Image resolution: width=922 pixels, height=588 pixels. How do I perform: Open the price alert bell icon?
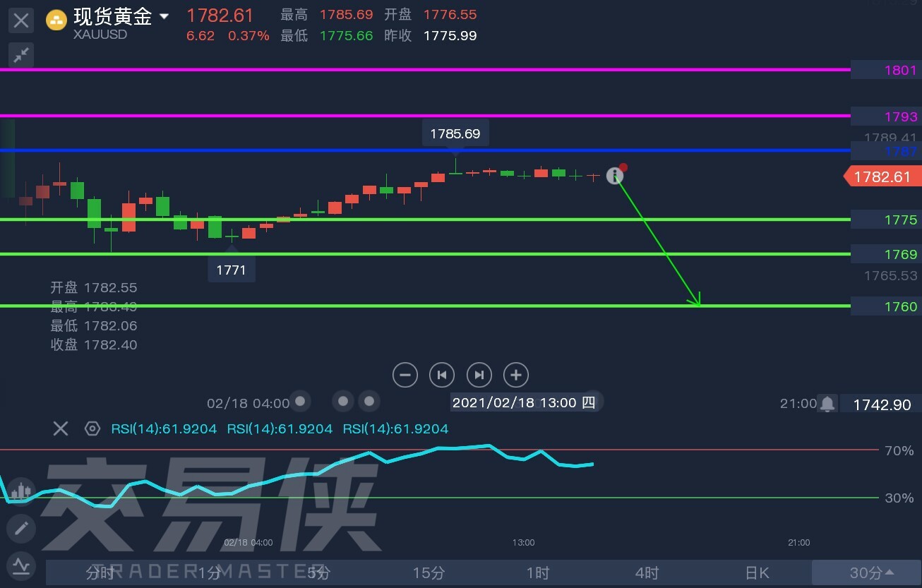coord(827,404)
